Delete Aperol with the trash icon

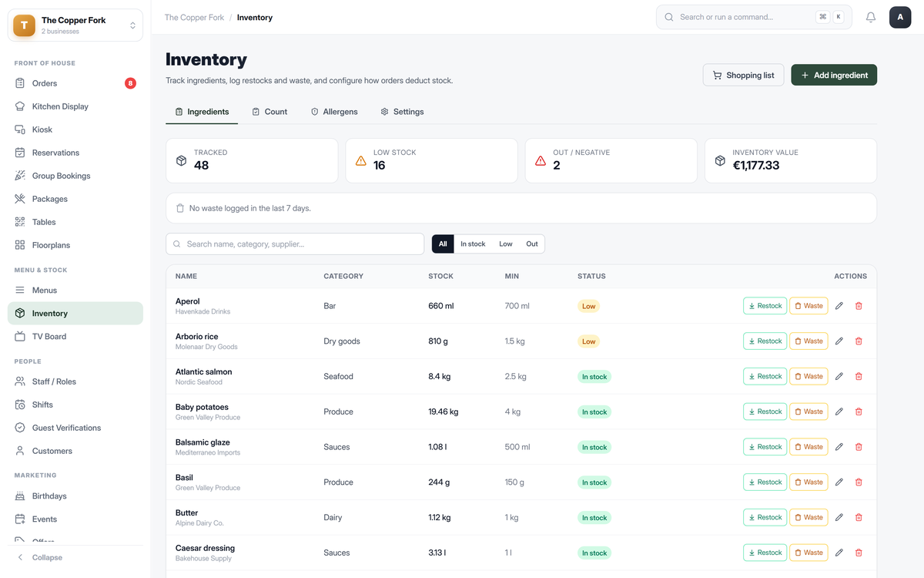point(859,306)
